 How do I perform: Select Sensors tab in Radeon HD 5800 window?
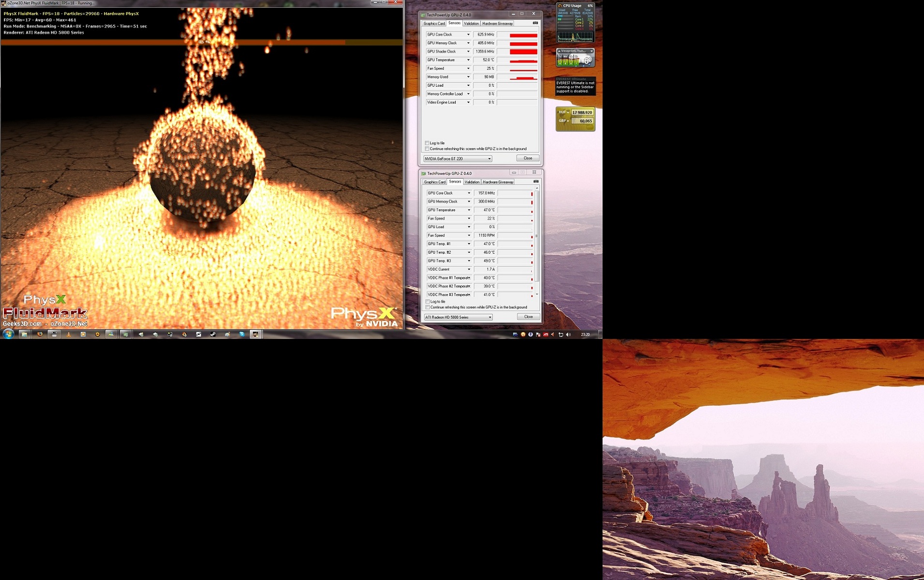click(455, 182)
